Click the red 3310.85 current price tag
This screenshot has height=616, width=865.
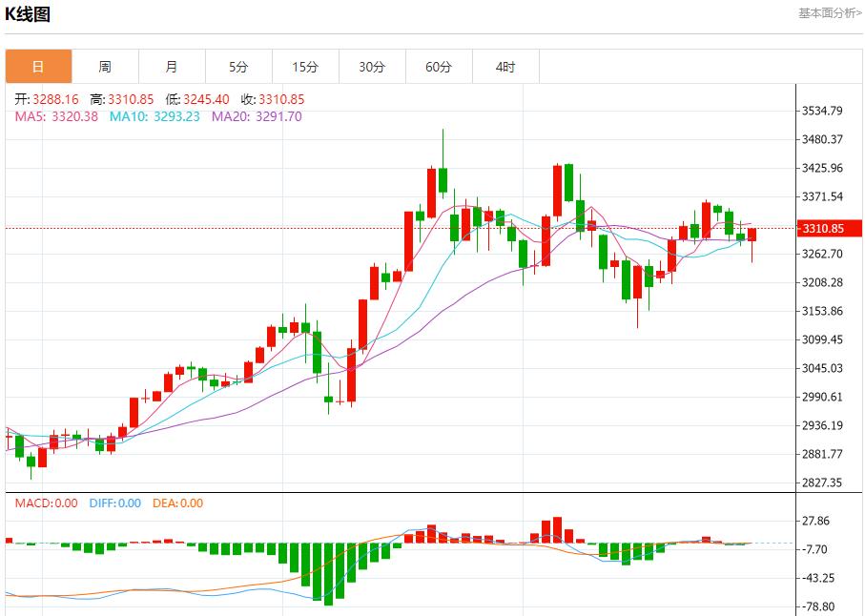(829, 228)
